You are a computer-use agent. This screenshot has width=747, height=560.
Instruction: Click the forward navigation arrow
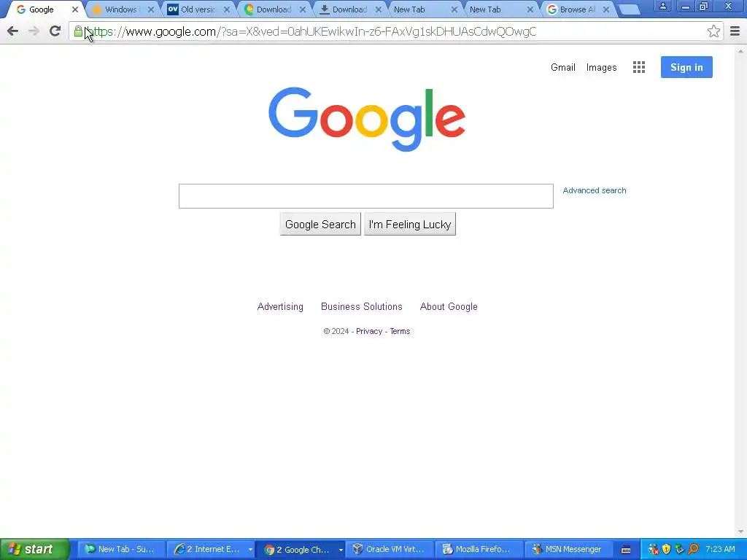(34, 31)
